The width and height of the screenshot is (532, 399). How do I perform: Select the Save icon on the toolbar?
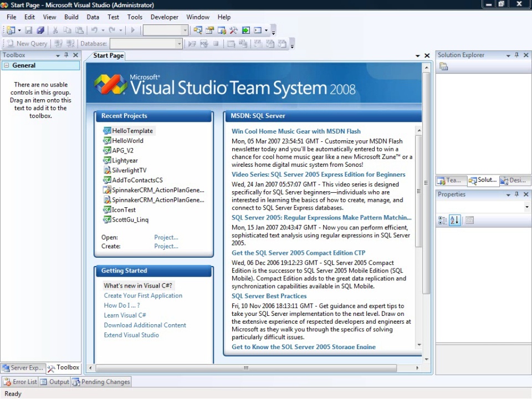pos(27,30)
